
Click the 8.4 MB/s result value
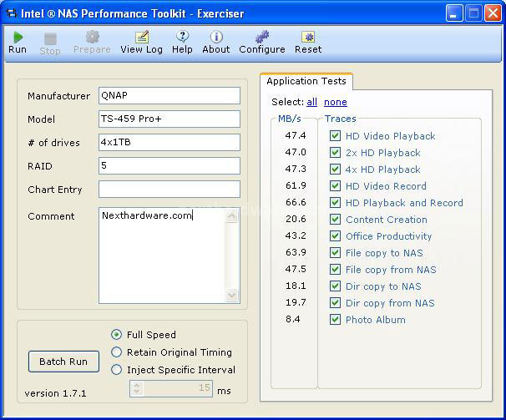(x=293, y=319)
